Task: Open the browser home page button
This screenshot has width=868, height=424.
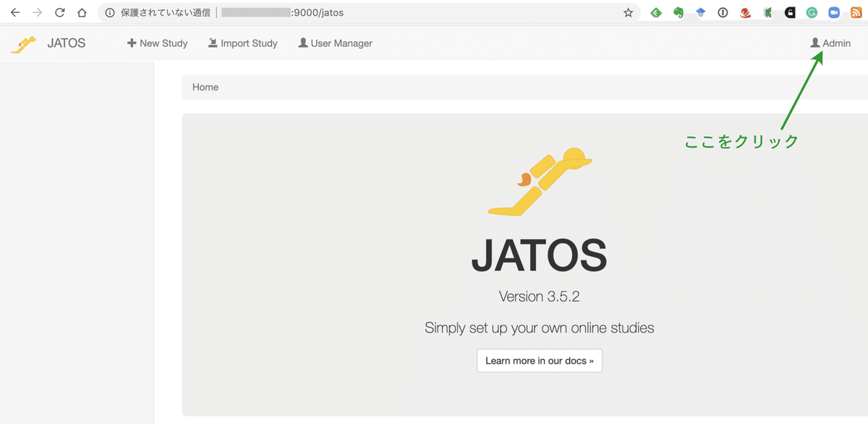Action: [82, 12]
